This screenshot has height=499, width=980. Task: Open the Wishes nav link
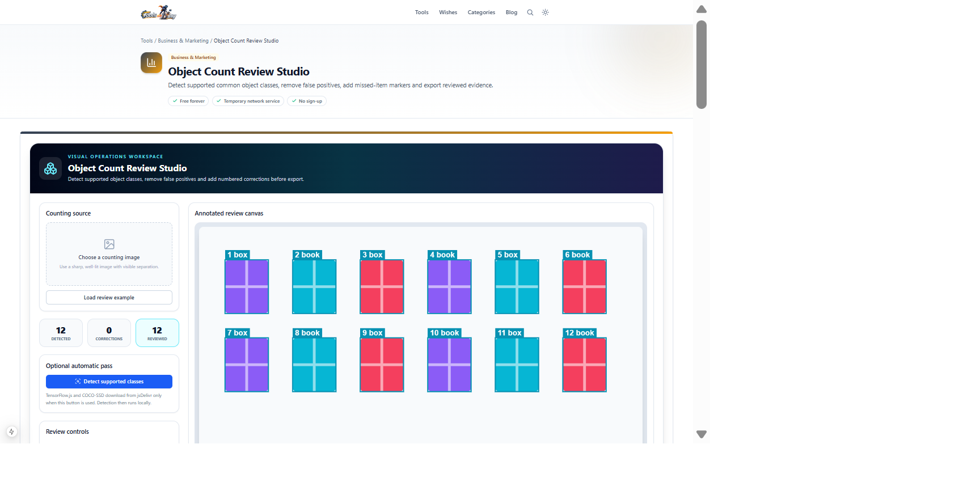coord(448,12)
